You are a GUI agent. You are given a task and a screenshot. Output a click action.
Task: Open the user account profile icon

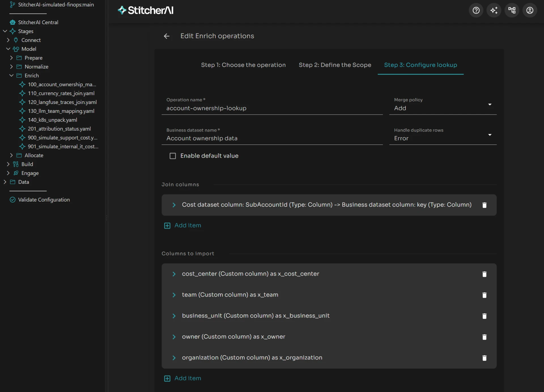(x=530, y=10)
